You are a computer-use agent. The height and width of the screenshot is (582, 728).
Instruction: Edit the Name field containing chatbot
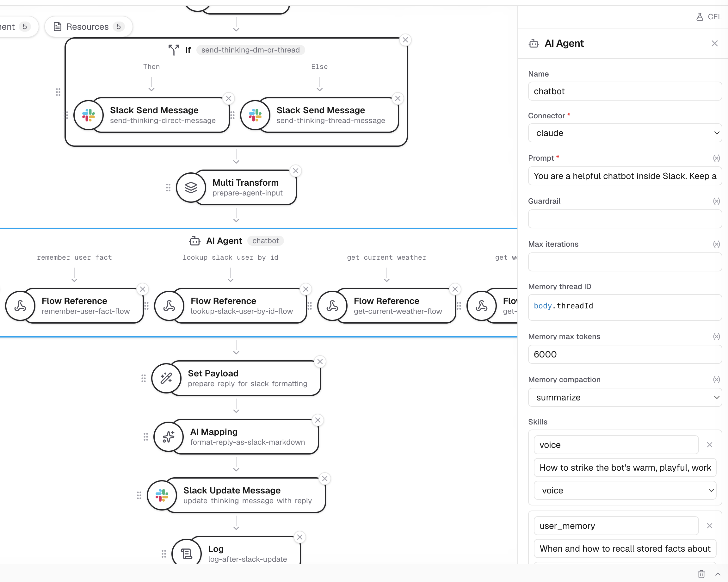(625, 91)
